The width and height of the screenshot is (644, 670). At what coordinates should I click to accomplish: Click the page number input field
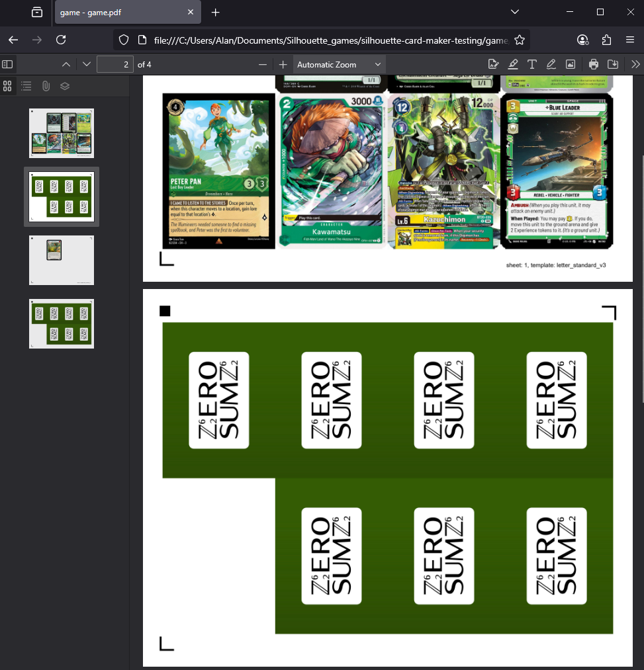pyautogui.click(x=115, y=65)
